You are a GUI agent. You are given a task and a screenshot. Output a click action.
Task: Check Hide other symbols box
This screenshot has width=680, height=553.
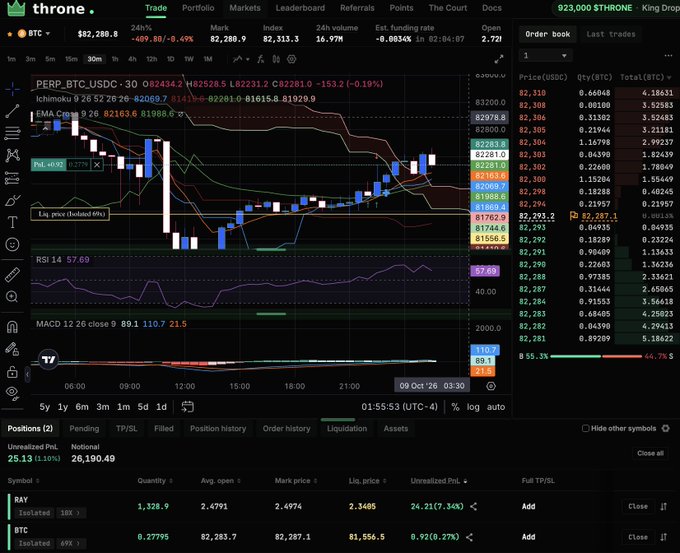[585, 429]
